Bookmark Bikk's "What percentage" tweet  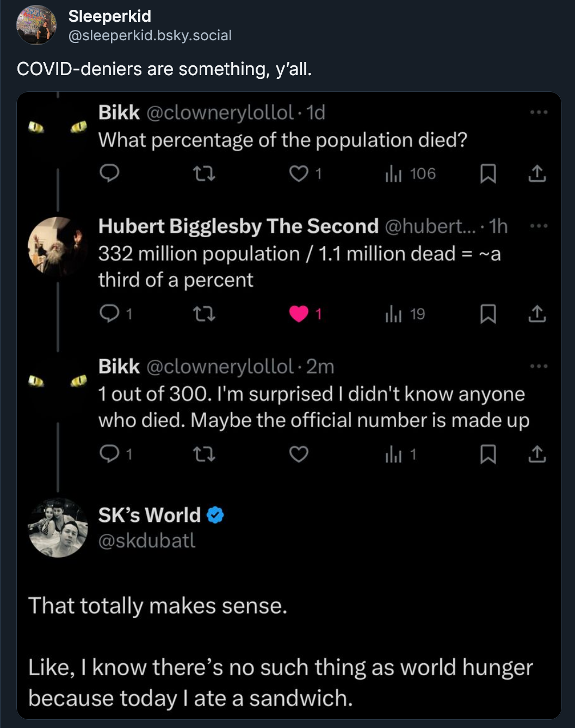pos(488,174)
